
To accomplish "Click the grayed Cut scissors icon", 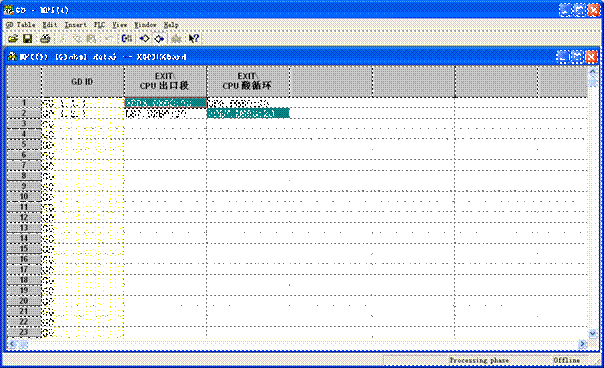I will 63,39.
